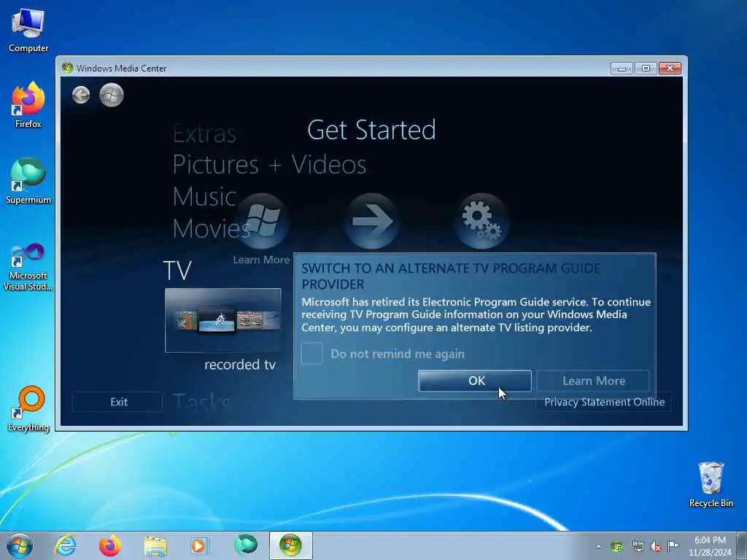Open Windows Explorer from taskbar
Image resolution: width=747 pixels, height=560 pixels.
[x=155, y=546]
